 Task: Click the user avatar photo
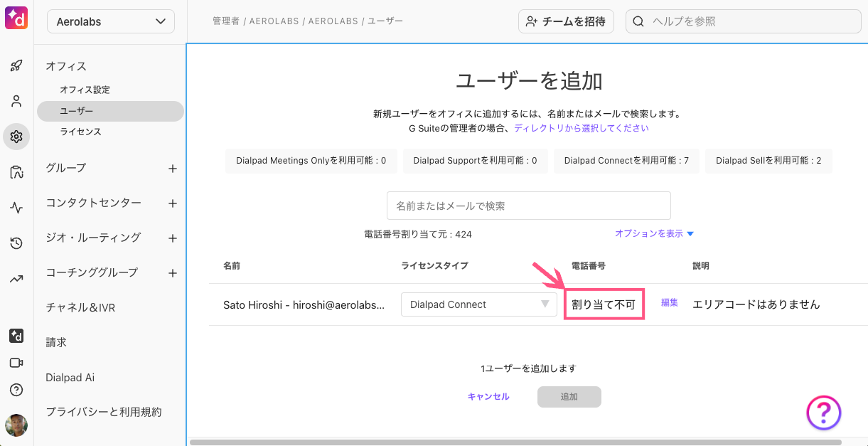[16, 425]
